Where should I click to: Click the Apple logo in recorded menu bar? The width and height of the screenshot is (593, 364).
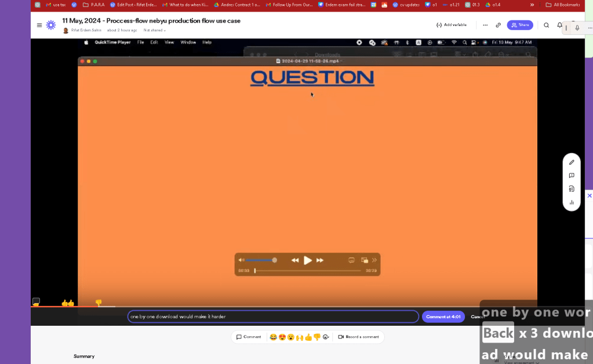86,42
